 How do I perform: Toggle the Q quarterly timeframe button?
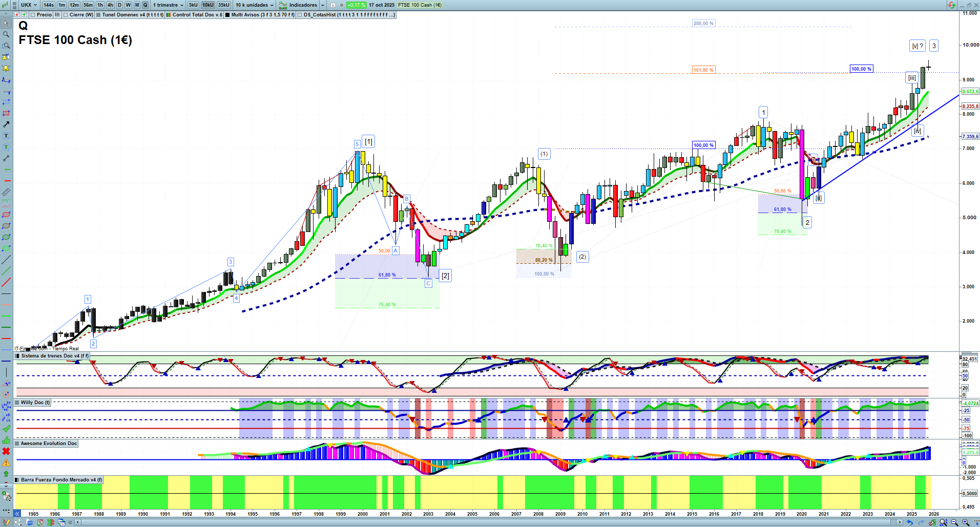(x=145, y=5)
